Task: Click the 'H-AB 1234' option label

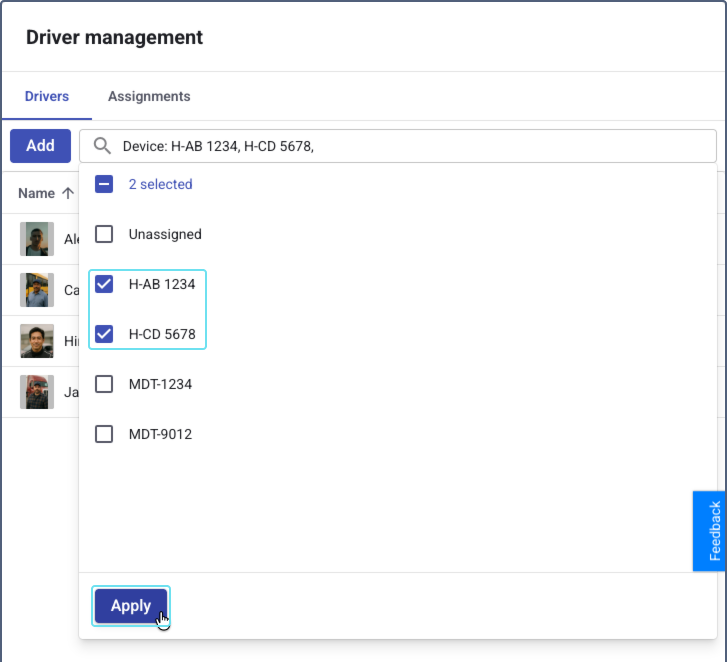Action: click(162, 284)
